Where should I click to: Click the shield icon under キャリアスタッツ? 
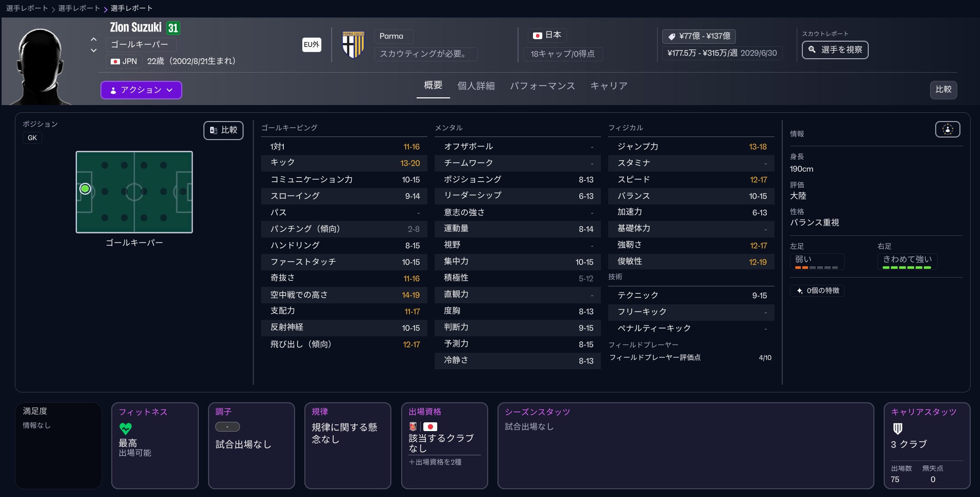pyautogui.click(x=898, y=429)
